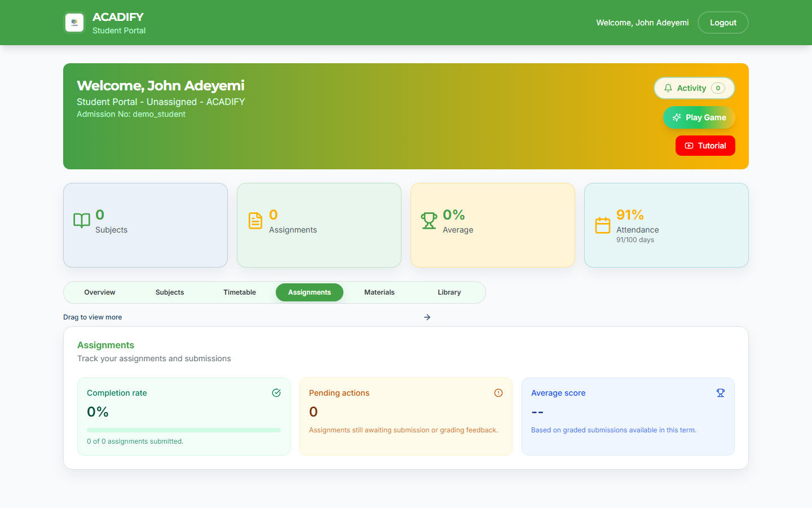Click the open book icon on Subjects card
Screen dimensions: 812x508
pos(82,221)
